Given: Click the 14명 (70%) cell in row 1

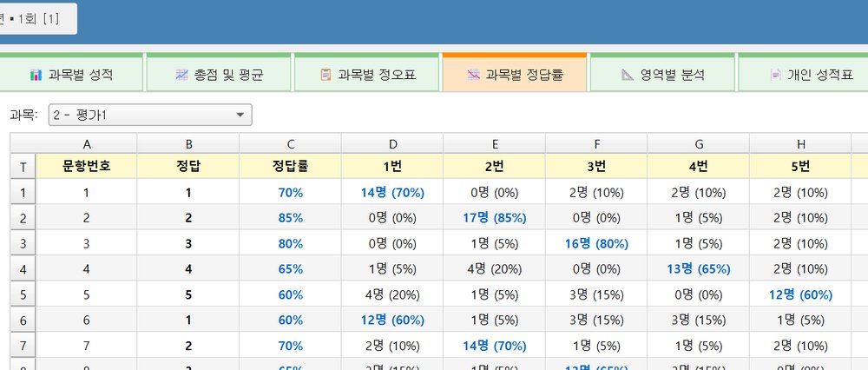Looking at the screenshot, I should click(x=392, y=193).
